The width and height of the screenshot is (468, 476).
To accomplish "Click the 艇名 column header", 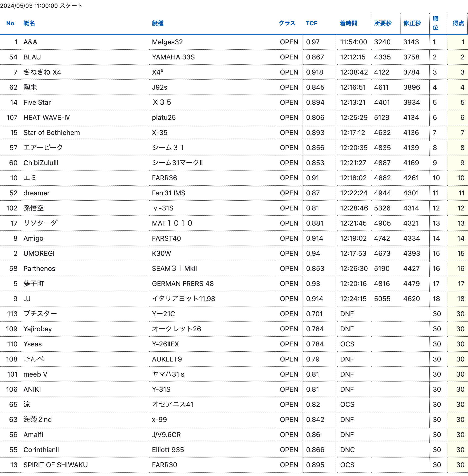I will tap(29, 23).
